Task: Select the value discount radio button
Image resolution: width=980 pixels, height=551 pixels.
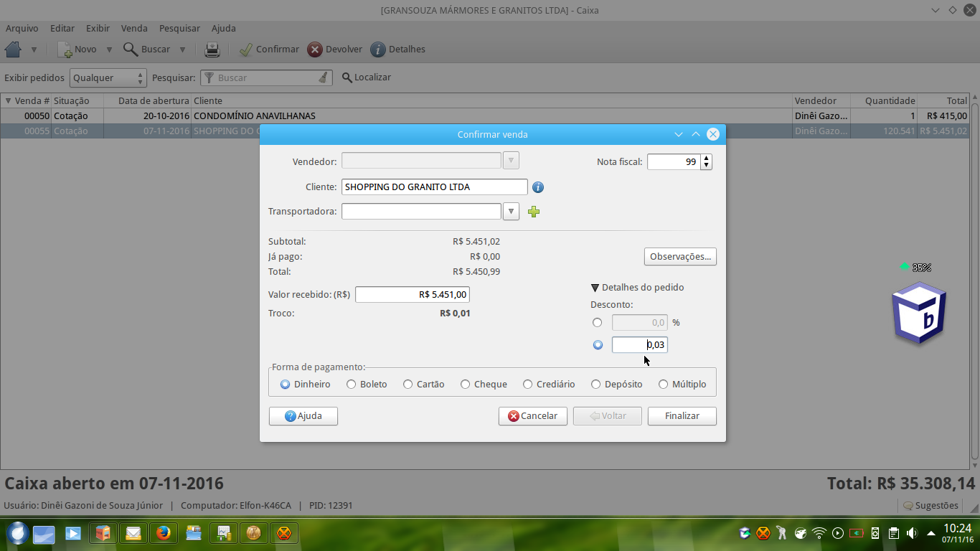Action: point(598,345)
